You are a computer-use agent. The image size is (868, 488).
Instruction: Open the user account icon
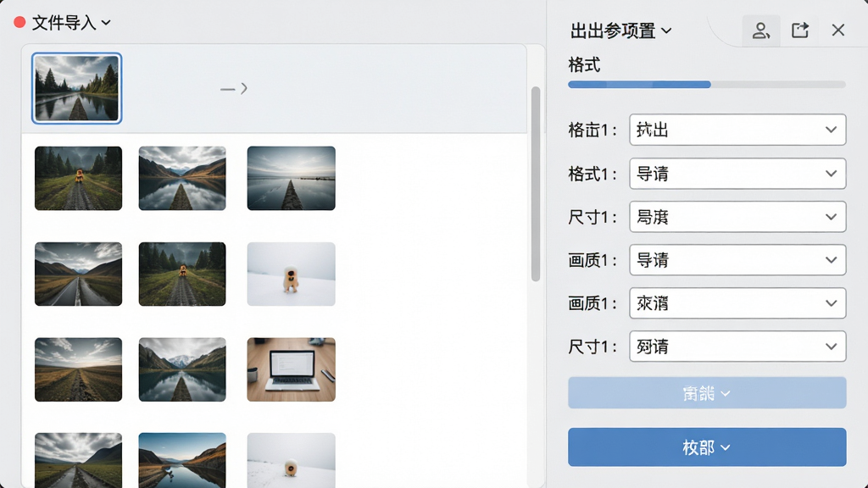tap(760, 30)
